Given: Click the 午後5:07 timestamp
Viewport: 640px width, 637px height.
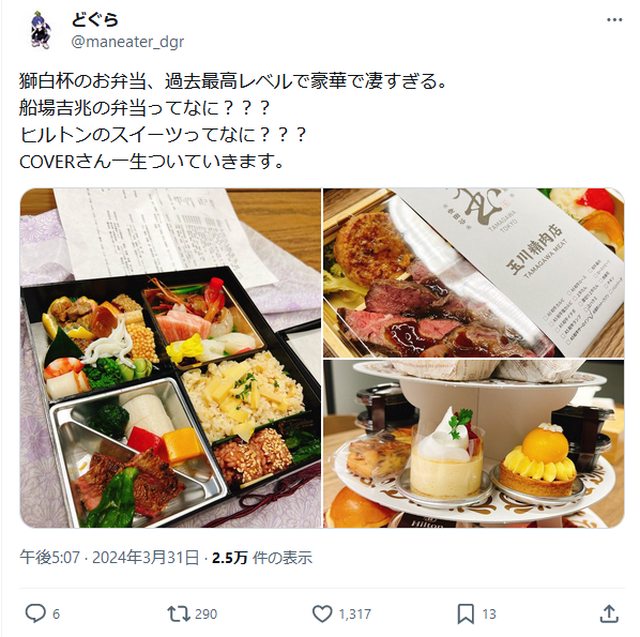Looking at the screenshot, I should [49, 557].
